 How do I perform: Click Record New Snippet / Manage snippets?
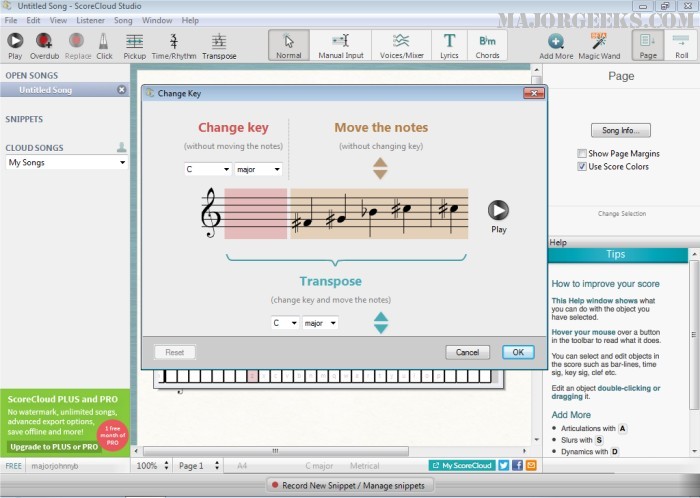tap(349, 485)
